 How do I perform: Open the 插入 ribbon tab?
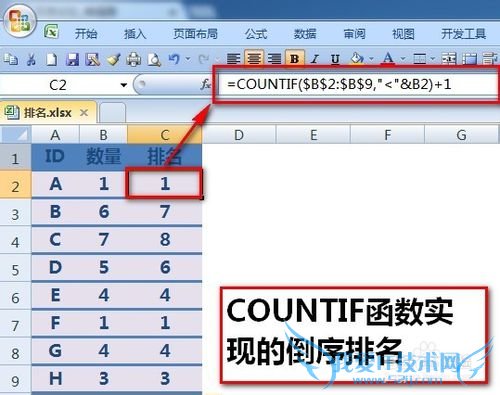pos(135,34)
